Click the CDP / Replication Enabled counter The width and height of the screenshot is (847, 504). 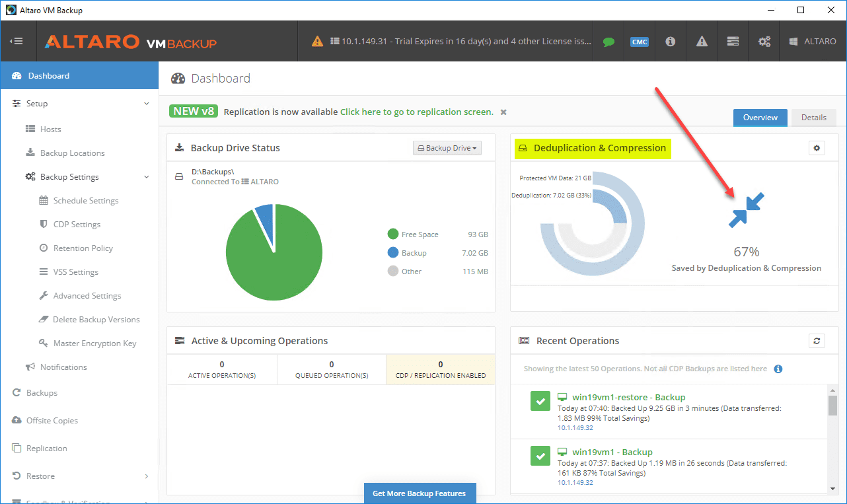coord(441,369)
